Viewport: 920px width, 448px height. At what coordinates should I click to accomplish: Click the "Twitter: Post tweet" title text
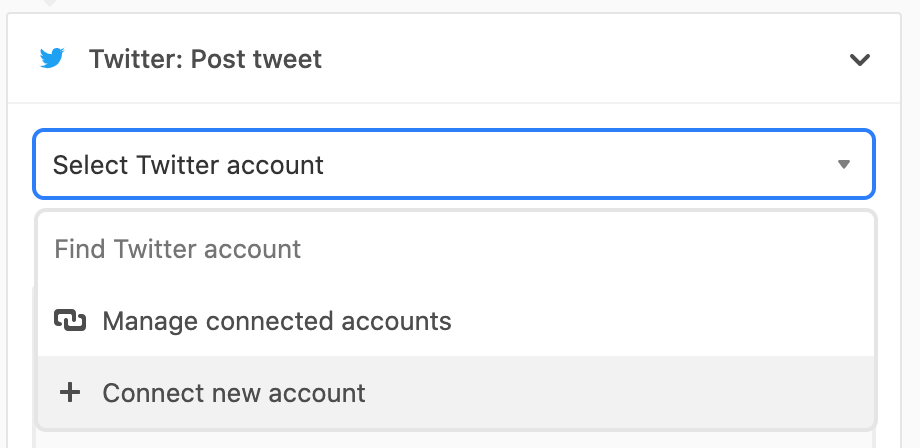click(205, 59)
